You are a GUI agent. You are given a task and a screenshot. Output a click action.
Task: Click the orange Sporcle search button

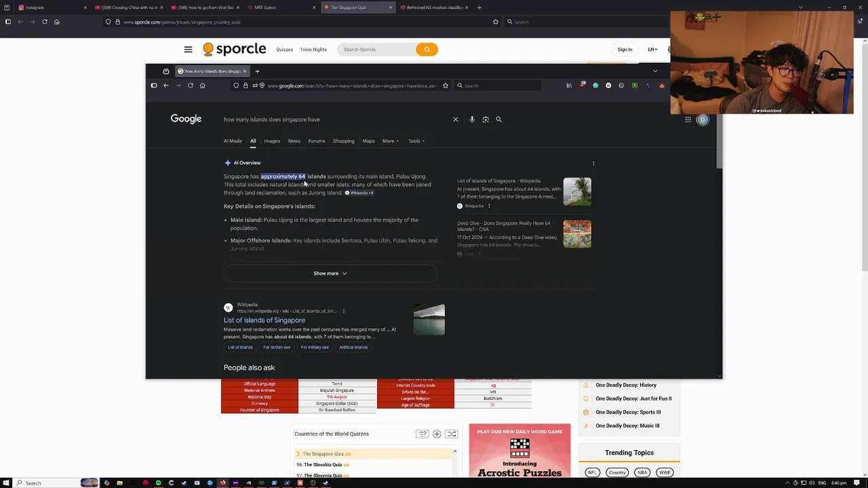coord(427,49)
